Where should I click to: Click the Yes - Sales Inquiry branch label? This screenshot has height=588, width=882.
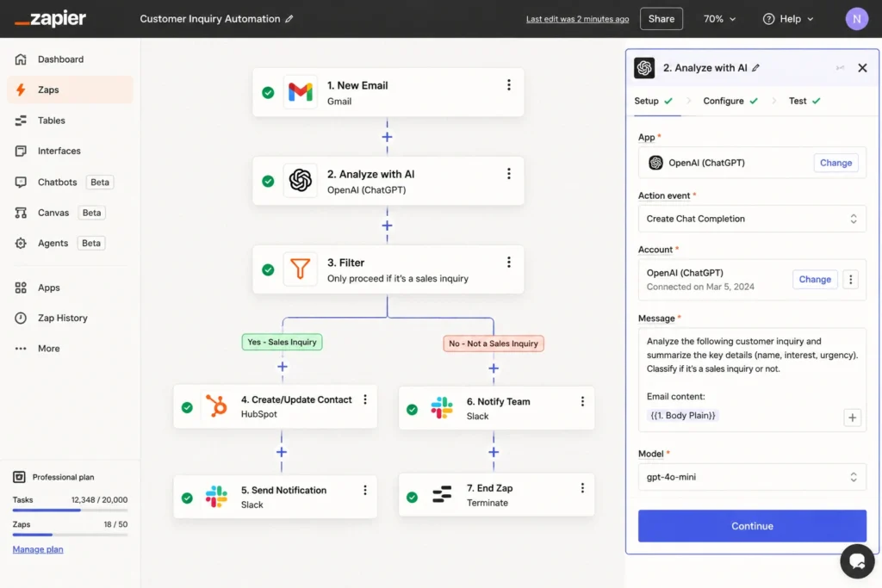point(282,342)
